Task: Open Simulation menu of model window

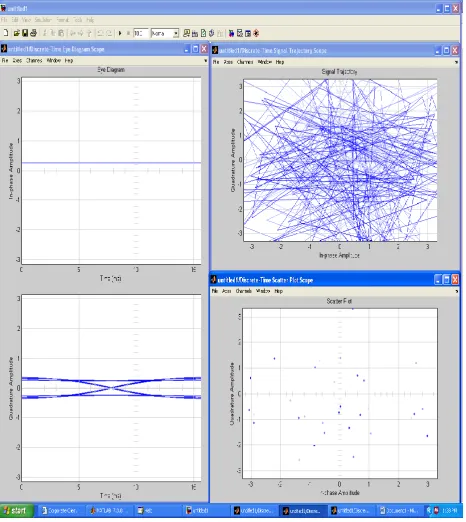Action: tap(43, 20)
